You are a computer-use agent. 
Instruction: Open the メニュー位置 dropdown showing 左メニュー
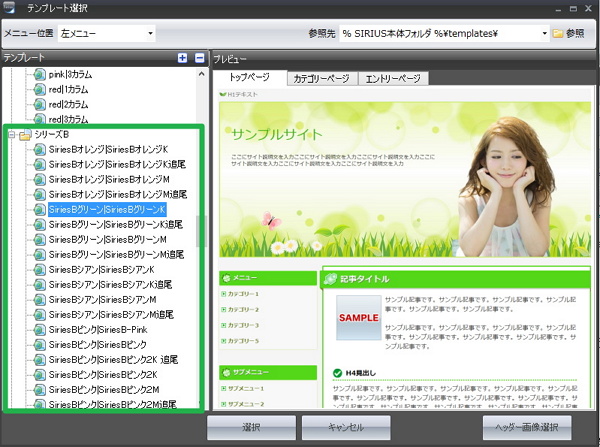[x=108, y=33]
